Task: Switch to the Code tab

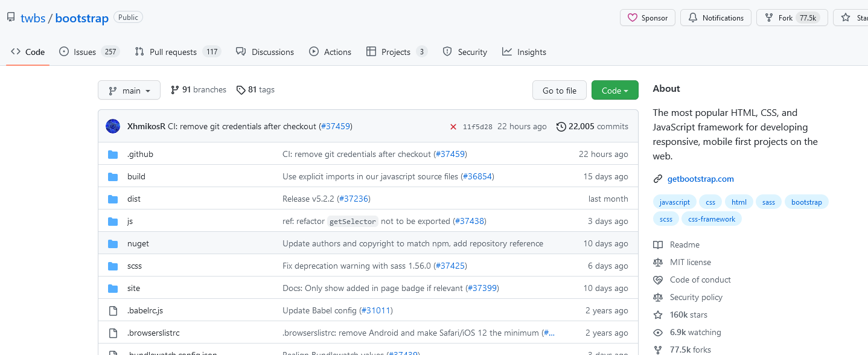Action: 28,52
